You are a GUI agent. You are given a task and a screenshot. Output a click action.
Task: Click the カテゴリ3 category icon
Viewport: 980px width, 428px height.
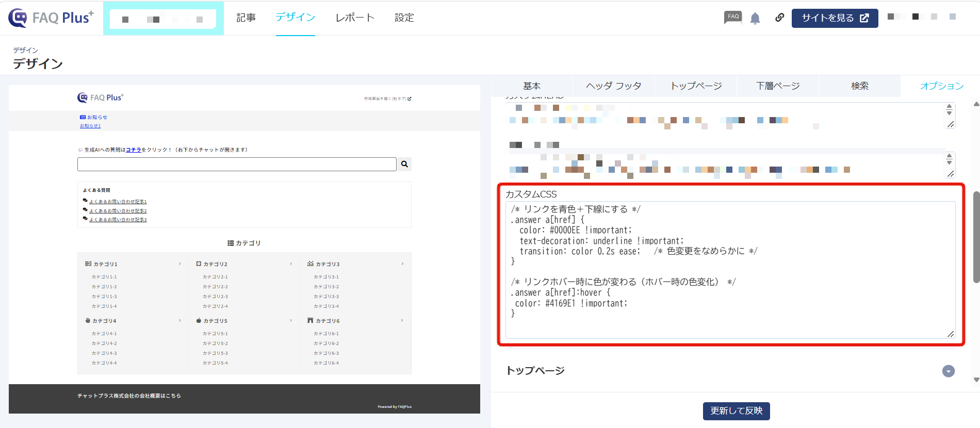click(311, 264)
